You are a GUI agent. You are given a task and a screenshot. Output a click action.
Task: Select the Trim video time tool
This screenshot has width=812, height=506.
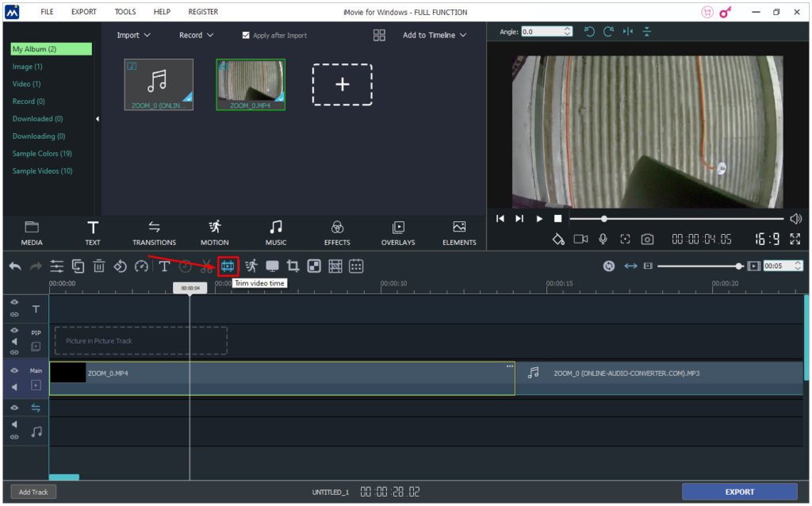[x=228, y=266]
